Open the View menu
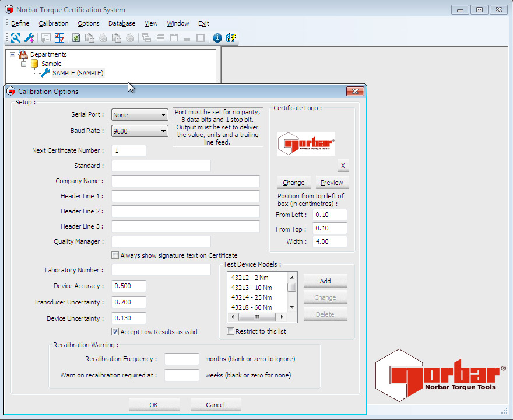513x420 pixels. 151,23
